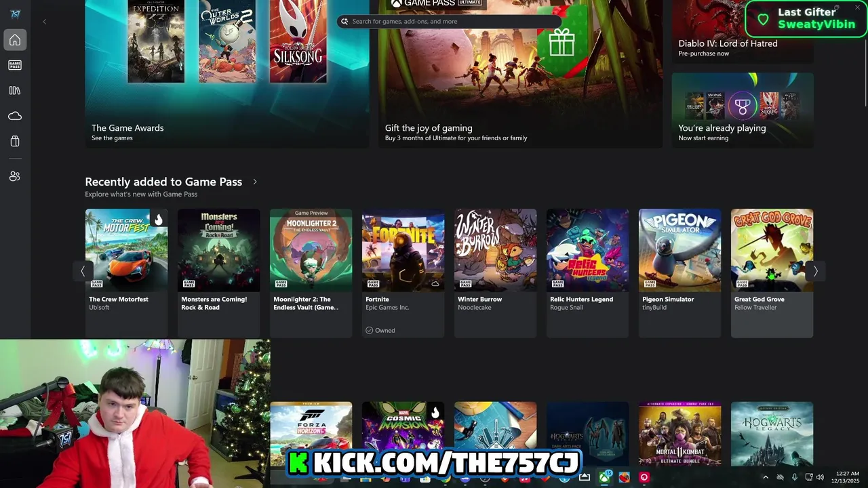The image size is (868, 488).
Task: Click the search magnifier icon
Action: pyautogui.click(x=344, y=22)
